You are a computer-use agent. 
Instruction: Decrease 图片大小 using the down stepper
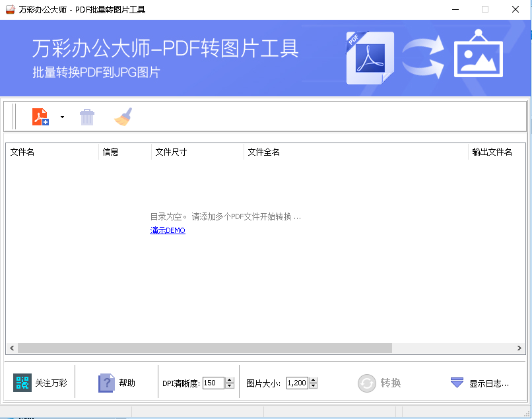313,385
